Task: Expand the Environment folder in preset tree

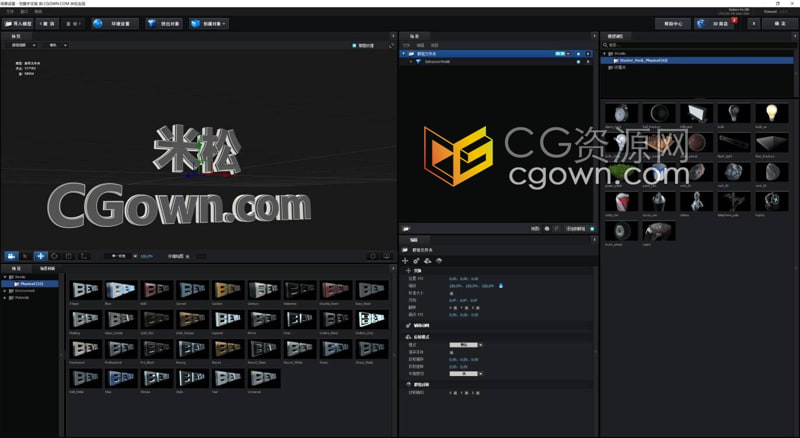Action: [x=5, y=291]
